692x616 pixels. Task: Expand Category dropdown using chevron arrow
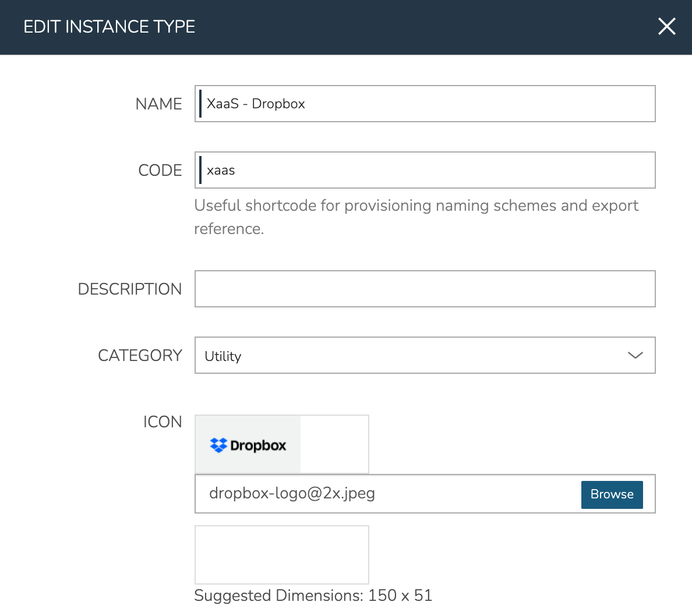(x=635, y=355)
